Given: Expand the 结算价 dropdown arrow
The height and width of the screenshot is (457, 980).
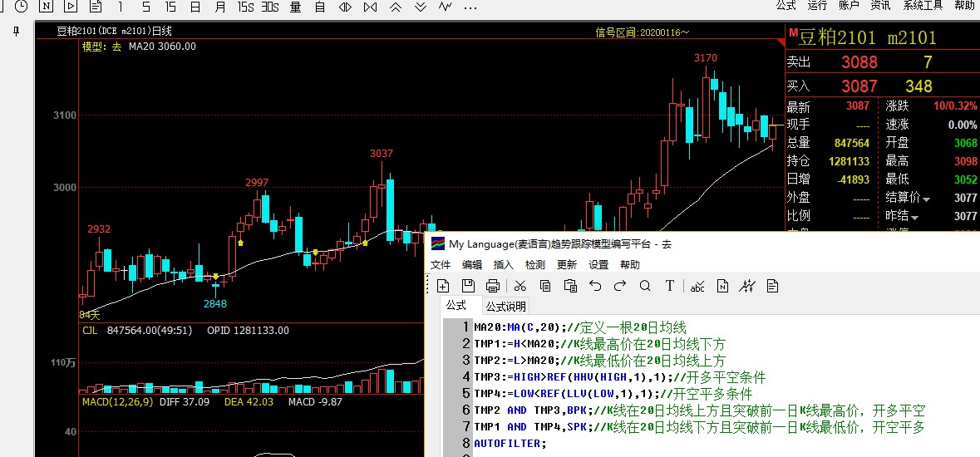Looking at the screenshot, I should point(926,199).
